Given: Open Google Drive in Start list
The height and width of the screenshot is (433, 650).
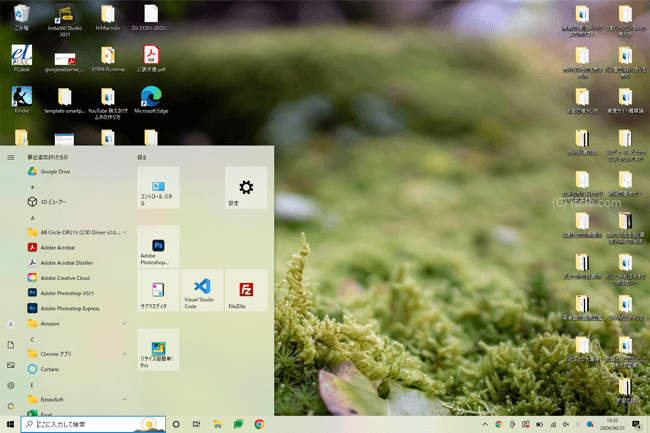Looking at the screenshot, I should (78, 172).
